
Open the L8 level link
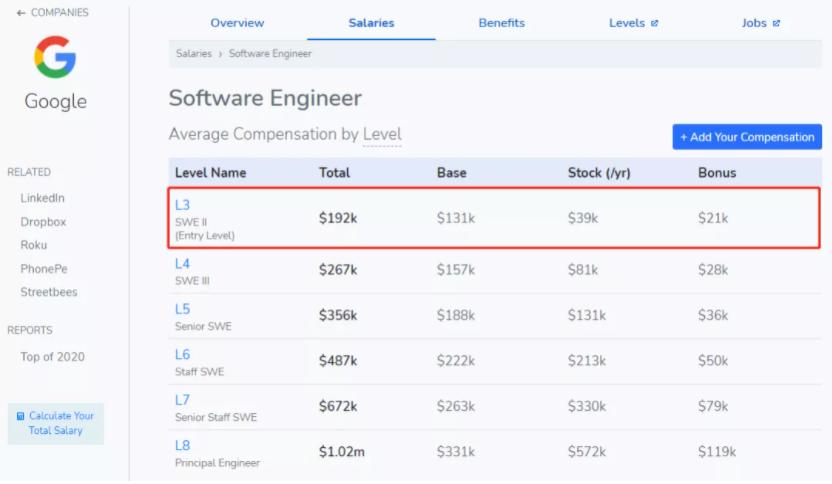coord(182,446)
